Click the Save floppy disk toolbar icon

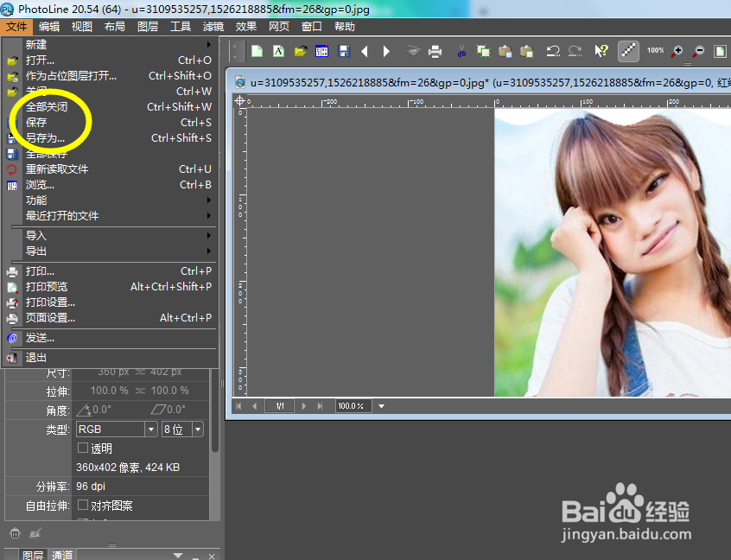344,51
